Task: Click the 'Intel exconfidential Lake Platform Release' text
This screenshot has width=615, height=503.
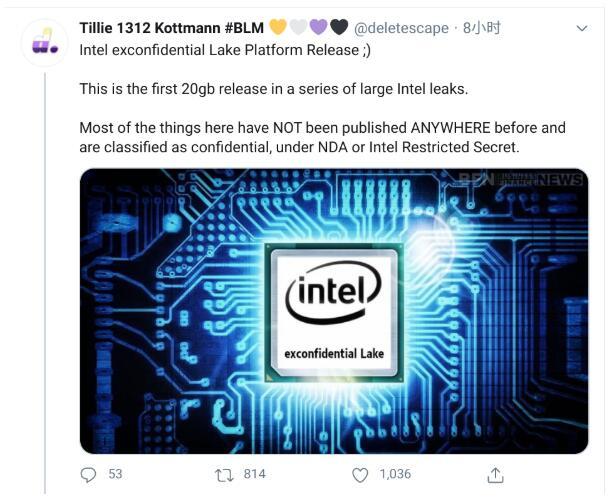Action: point(225,49)
